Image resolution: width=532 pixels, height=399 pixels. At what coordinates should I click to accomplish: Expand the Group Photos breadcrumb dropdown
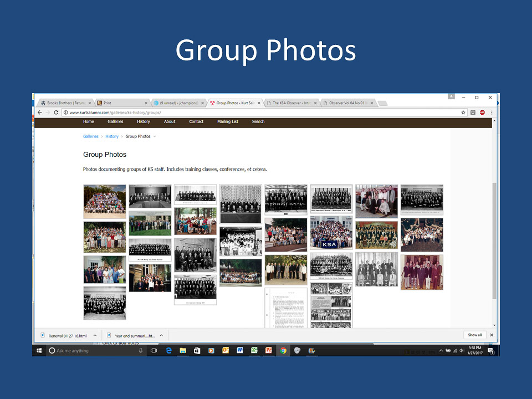[x=155, y=136]
